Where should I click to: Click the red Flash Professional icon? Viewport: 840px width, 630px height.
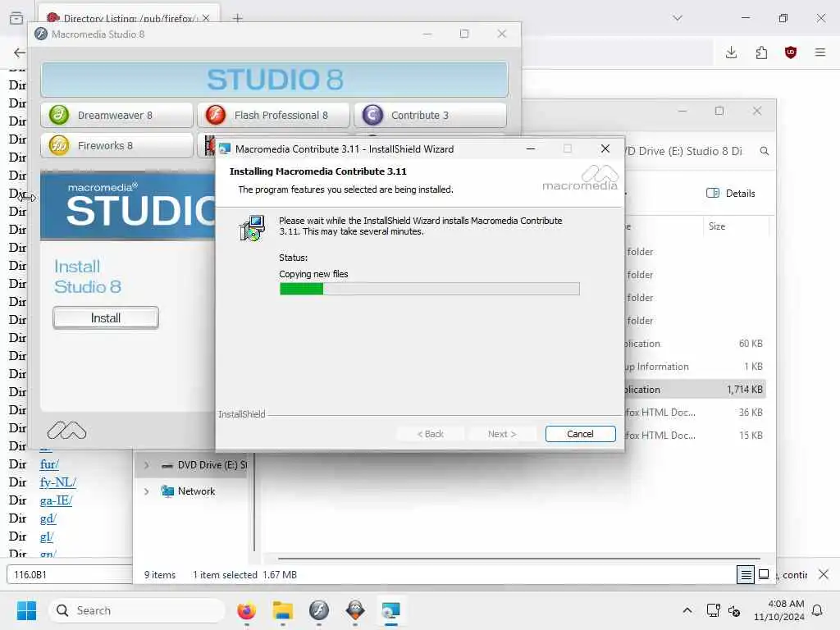coord(216,115)
